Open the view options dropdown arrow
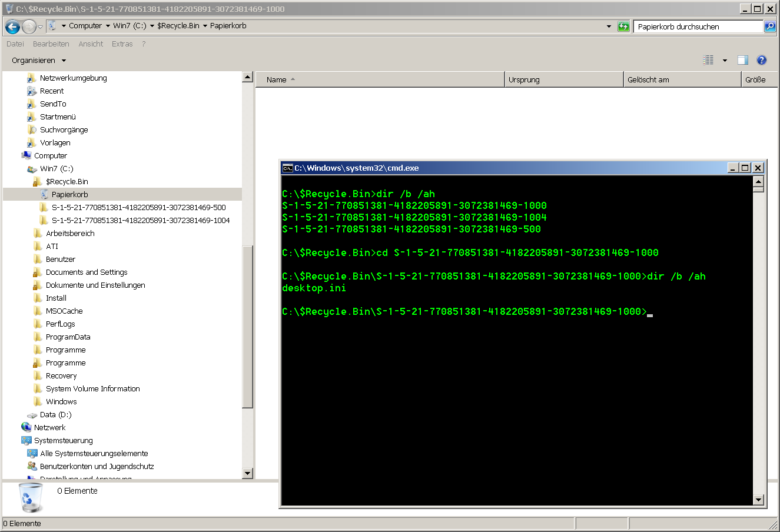Screen dimensions: 780x532 tap(725, 60)
